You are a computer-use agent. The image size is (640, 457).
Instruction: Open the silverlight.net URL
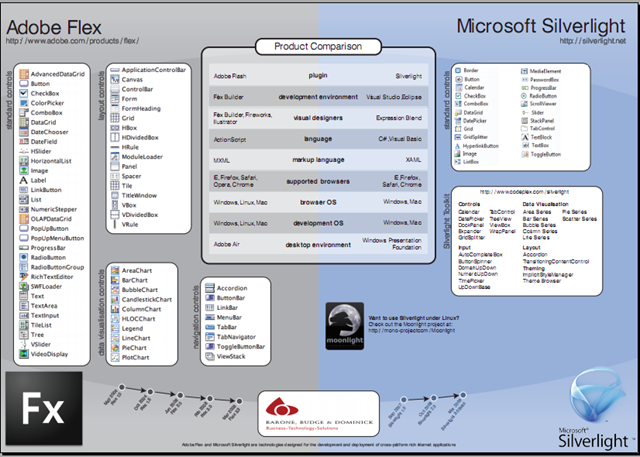tap(593, 41)
